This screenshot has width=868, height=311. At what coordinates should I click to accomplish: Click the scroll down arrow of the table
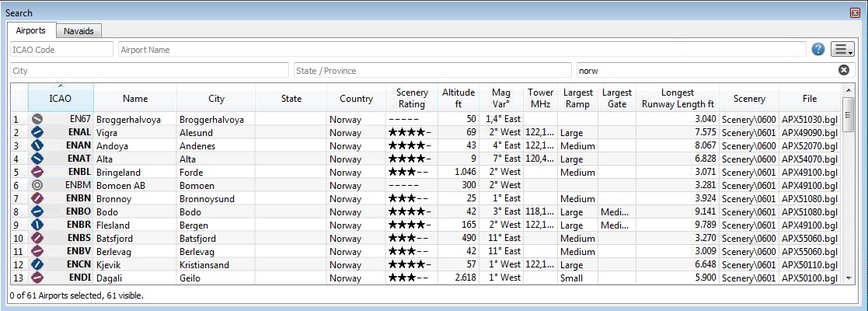coord(848,278)
